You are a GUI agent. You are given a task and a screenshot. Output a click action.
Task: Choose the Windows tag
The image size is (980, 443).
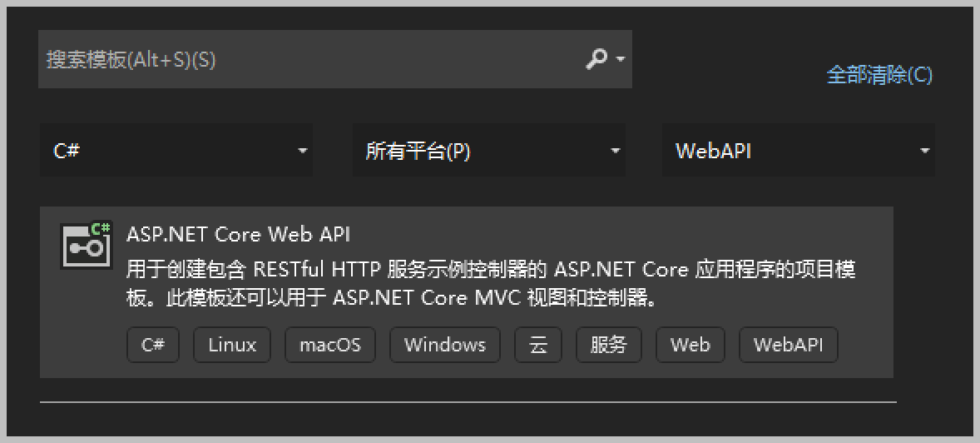[445, 345]
